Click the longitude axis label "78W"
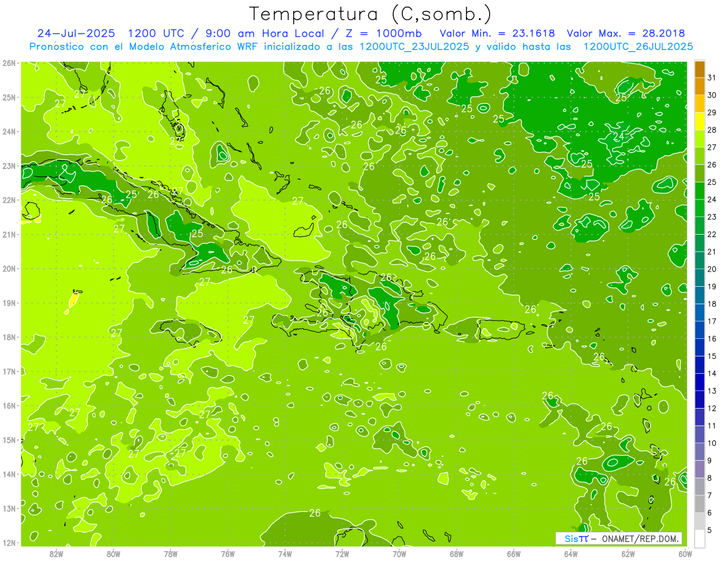 [171, 554]
